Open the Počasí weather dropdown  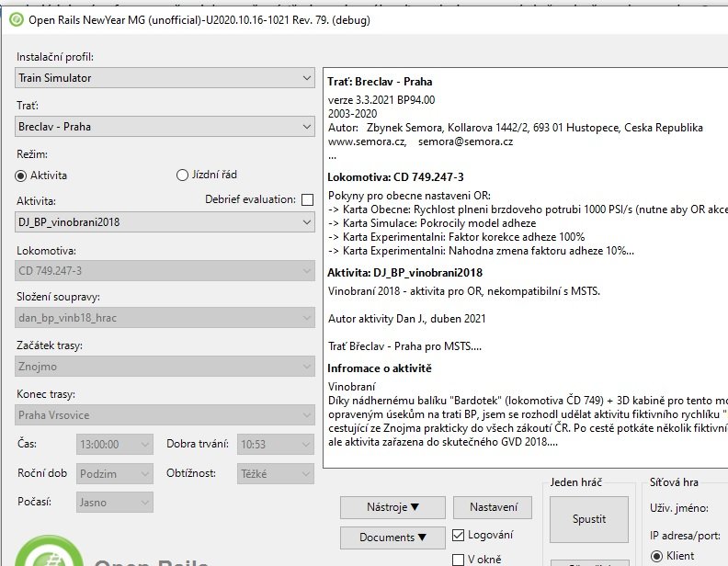[x=115, y=503]
